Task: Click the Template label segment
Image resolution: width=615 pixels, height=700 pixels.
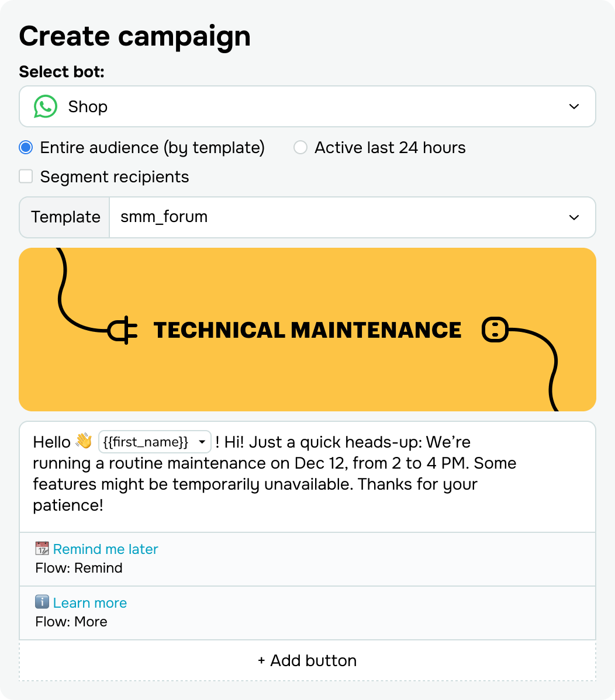Action: [64, 217]
